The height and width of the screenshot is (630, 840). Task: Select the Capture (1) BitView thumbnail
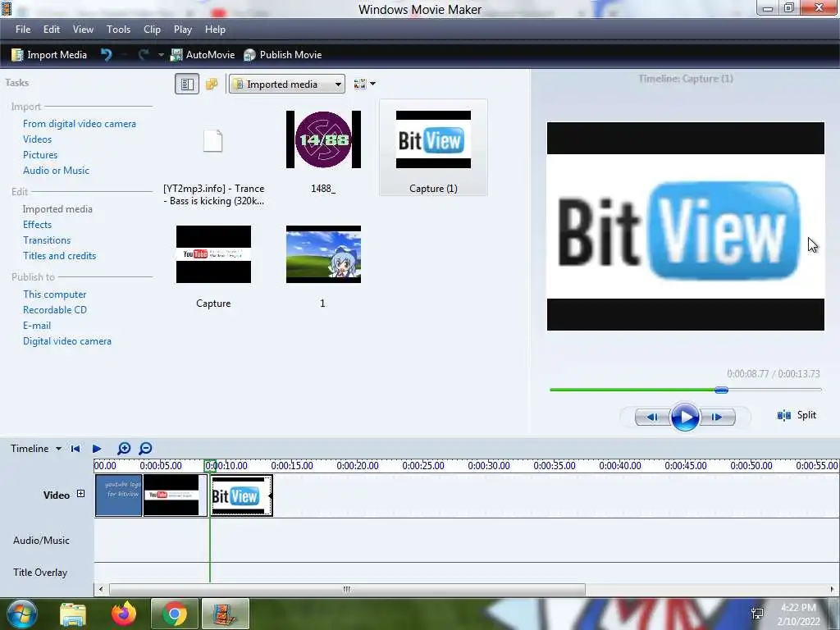433,148
